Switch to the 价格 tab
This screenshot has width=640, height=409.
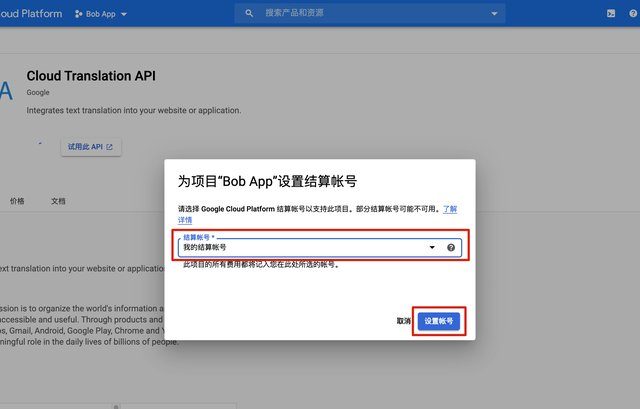click(x=17, y=201)
